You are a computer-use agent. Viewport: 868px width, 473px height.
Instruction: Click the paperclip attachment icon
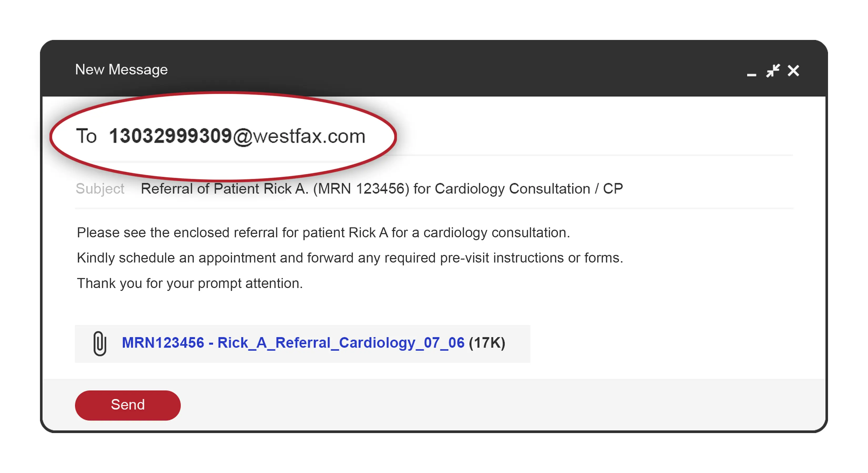click(100, 343)
